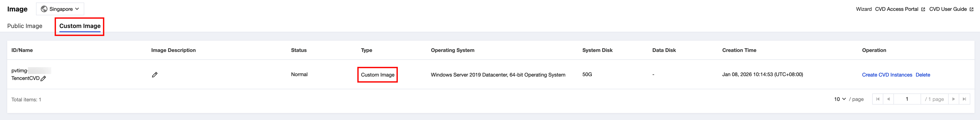Click the Creation Time column header
Image resolution: width=980 pixels, height=120 pixels.
click(x=739, y=50)
